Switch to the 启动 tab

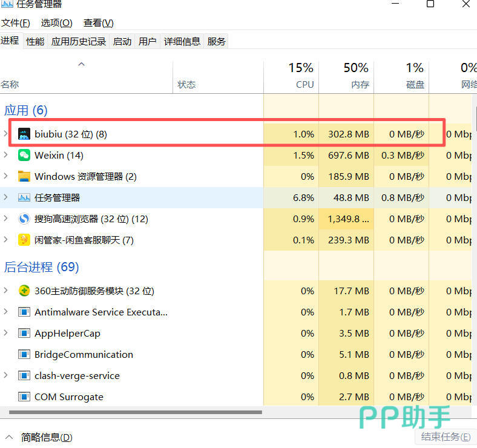point(122,42)
